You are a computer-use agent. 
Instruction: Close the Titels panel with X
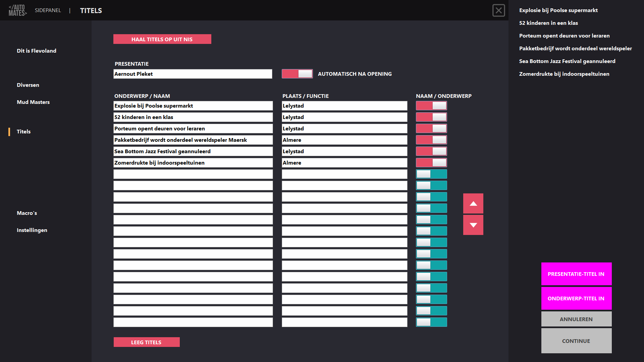[498, 10]
